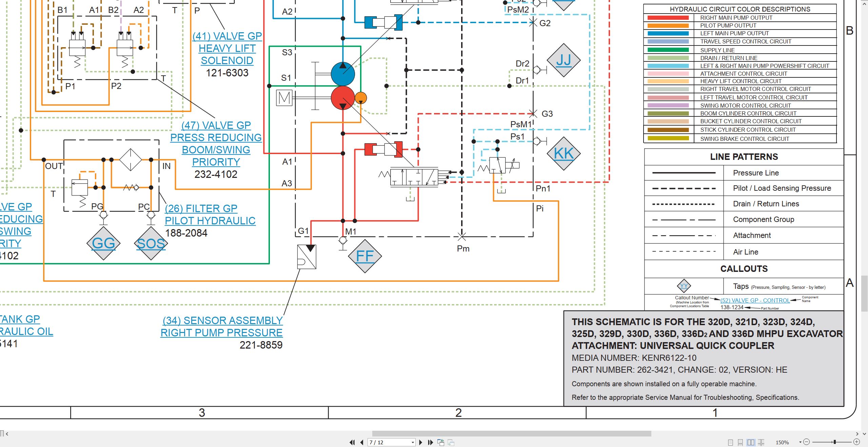868x447 pixels.
Task: Click the TANK GP HYDRAULIC OIL link
Action: click(26, 325)
